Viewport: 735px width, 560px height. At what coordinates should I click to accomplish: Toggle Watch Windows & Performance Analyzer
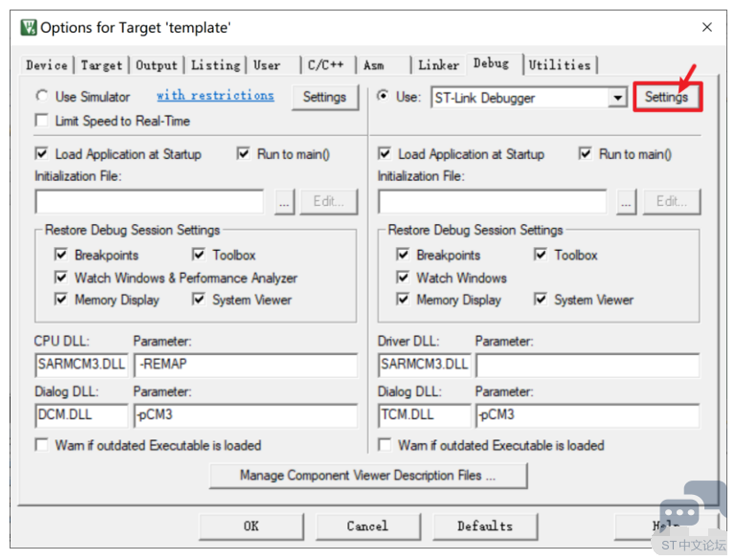pyautogui.click(x=61, y=278)
